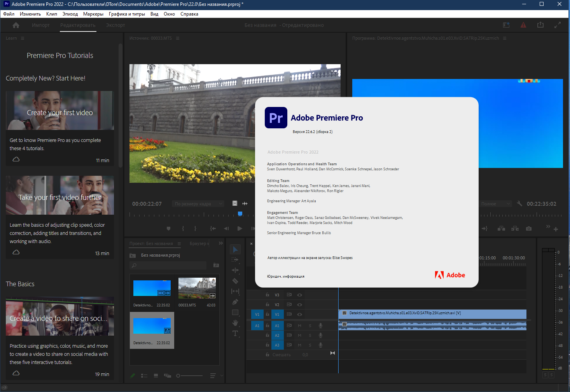Switch to the Экспорт tab
The height and width of the screenshot is (392, 570).
click(115, 25)
